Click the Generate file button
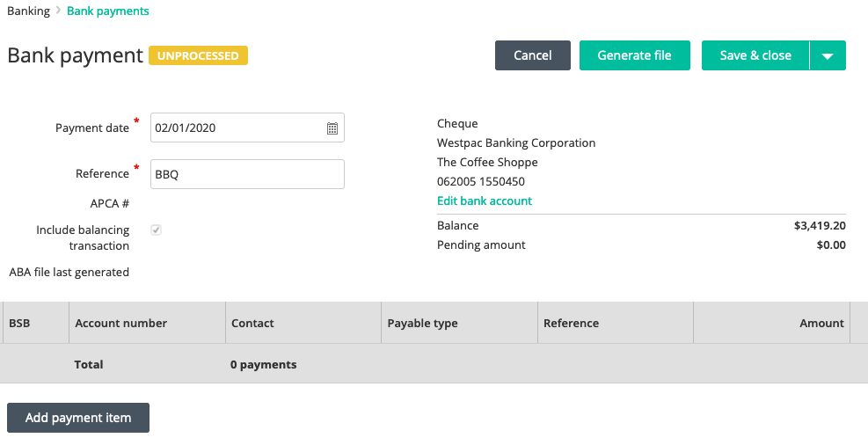Image resolution: width=868 pixels, height=445 pixels. [634, 55]
